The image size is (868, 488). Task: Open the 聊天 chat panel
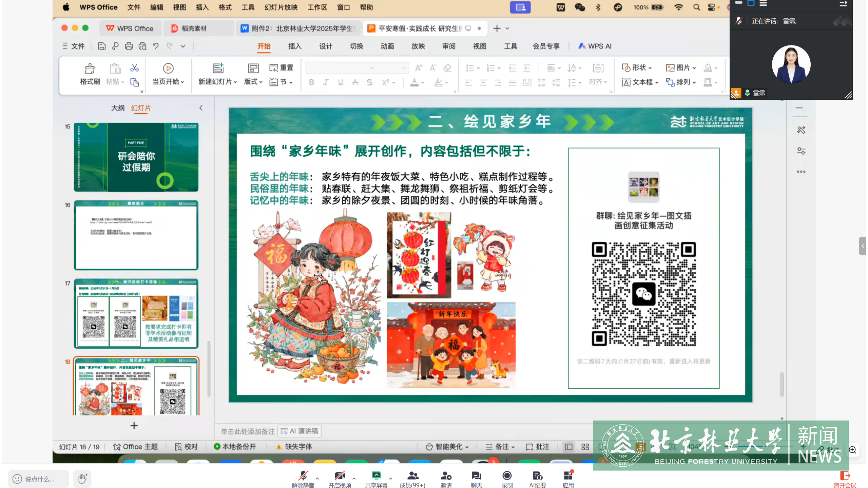point(477,479)
